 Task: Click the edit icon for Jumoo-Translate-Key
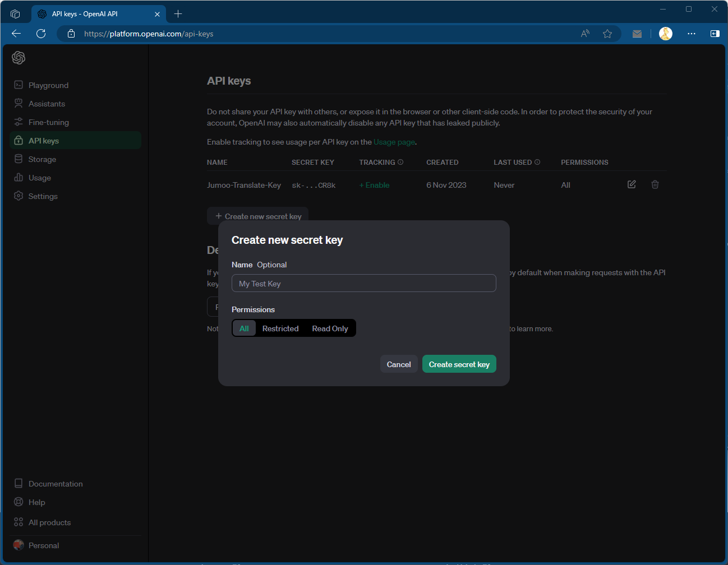point(632,184)
